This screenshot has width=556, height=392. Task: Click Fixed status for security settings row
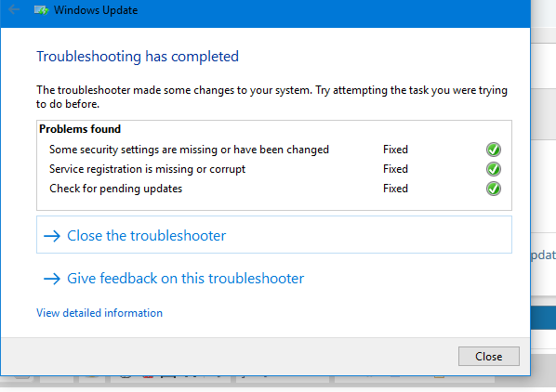coord(395,150)
